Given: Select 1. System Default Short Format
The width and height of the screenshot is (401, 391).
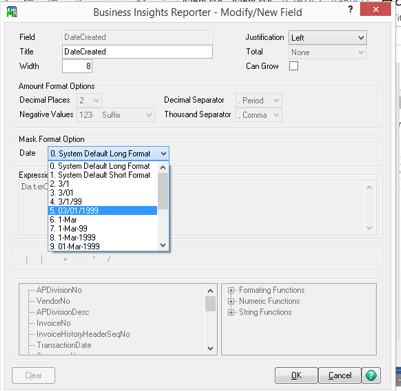Looking at the screenshot, I should [x=103, y=175].
